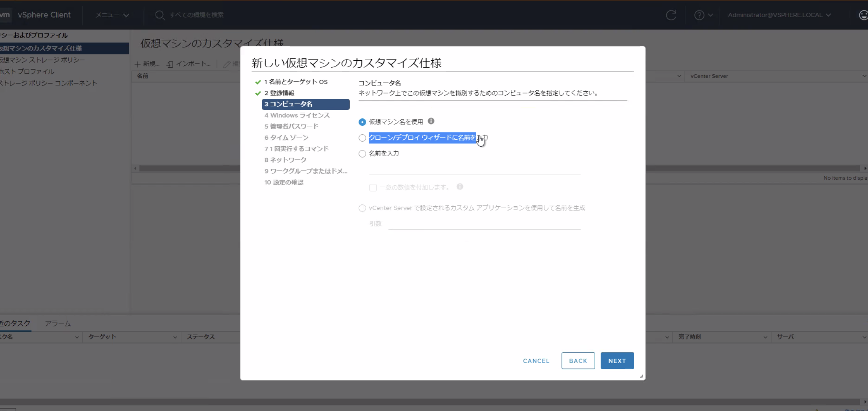Select the 仮想マシン名を使用 radio button
Screen dimensions: 868x411
362,121
